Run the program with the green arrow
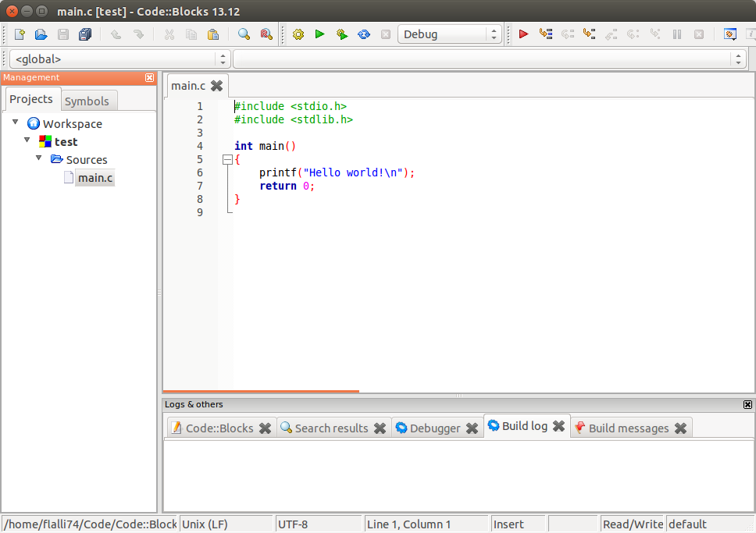 tap(319, 34)
